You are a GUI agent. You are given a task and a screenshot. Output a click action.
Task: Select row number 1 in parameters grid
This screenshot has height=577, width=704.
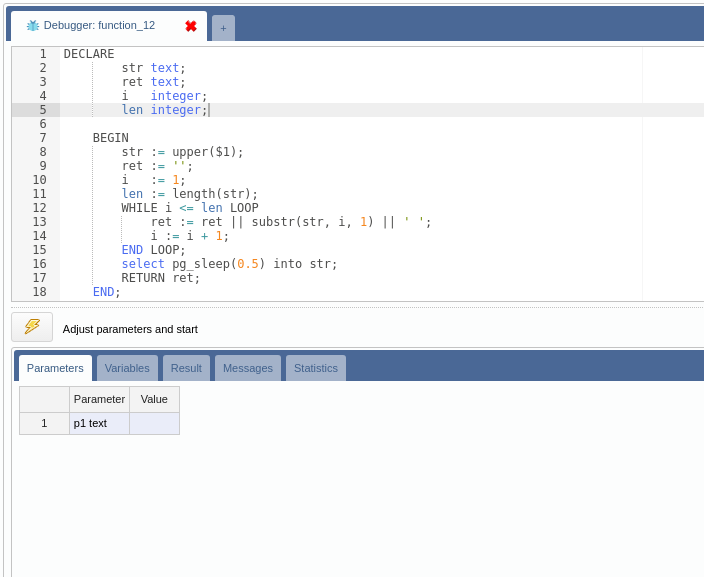[x=44, y=423]
